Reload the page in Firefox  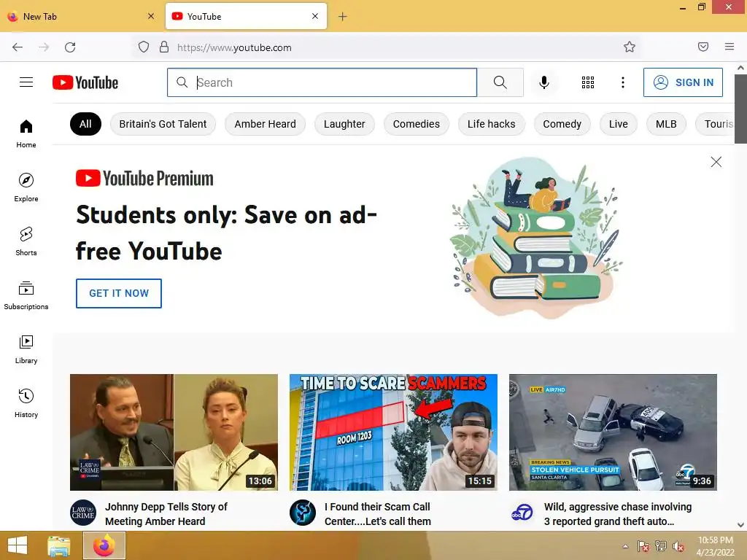tap(70, 47)
